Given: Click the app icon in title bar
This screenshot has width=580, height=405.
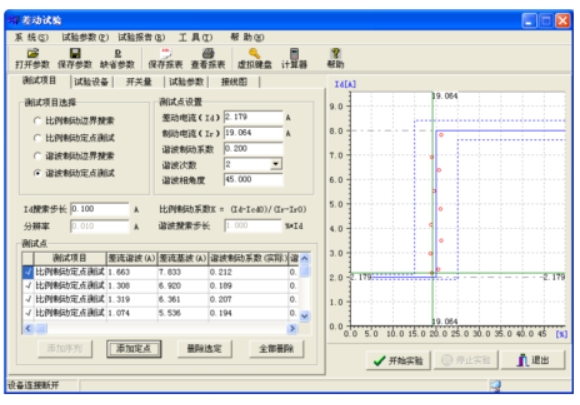Looking at the screenshot, I should click(13, 20).
